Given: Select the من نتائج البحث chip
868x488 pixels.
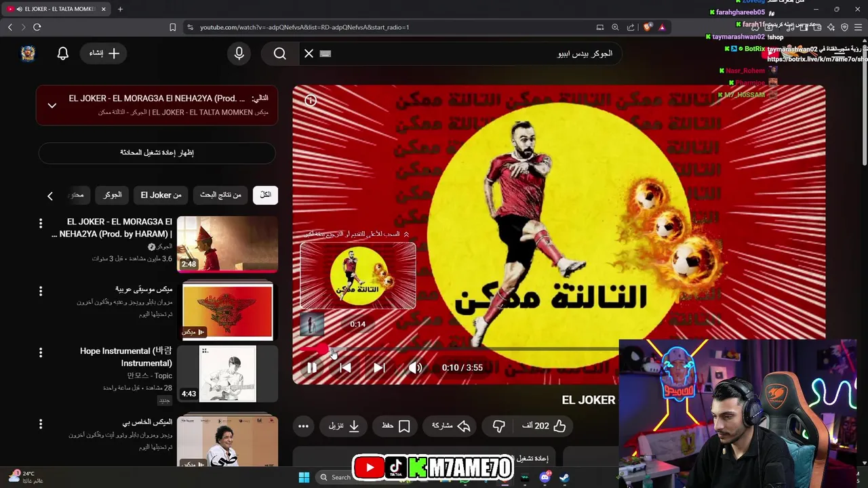Looking at the screenshot, I should pyautogui.click(x=220, y=195).
